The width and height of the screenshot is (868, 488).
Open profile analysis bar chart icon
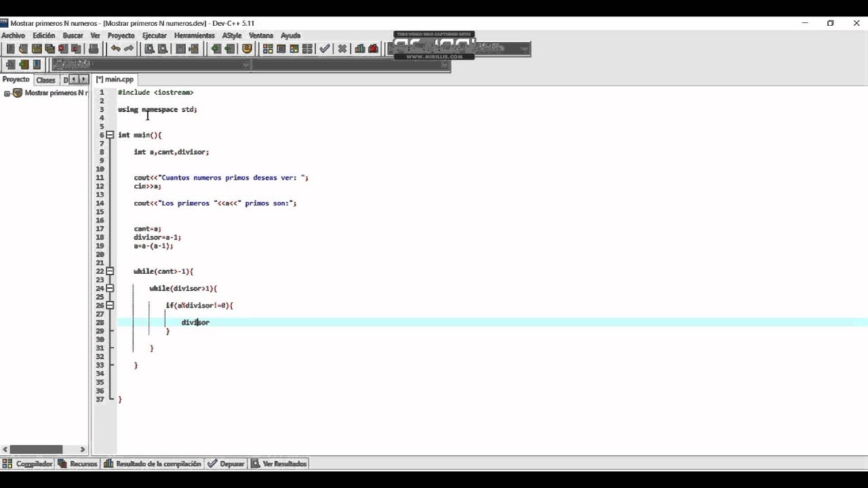pos(360,49)
